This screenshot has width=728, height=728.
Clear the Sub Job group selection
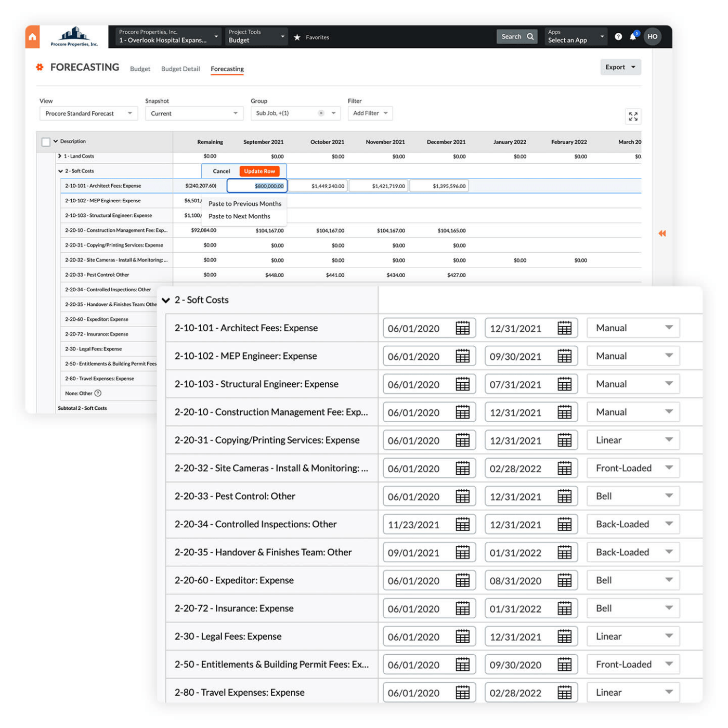[321, 113]
